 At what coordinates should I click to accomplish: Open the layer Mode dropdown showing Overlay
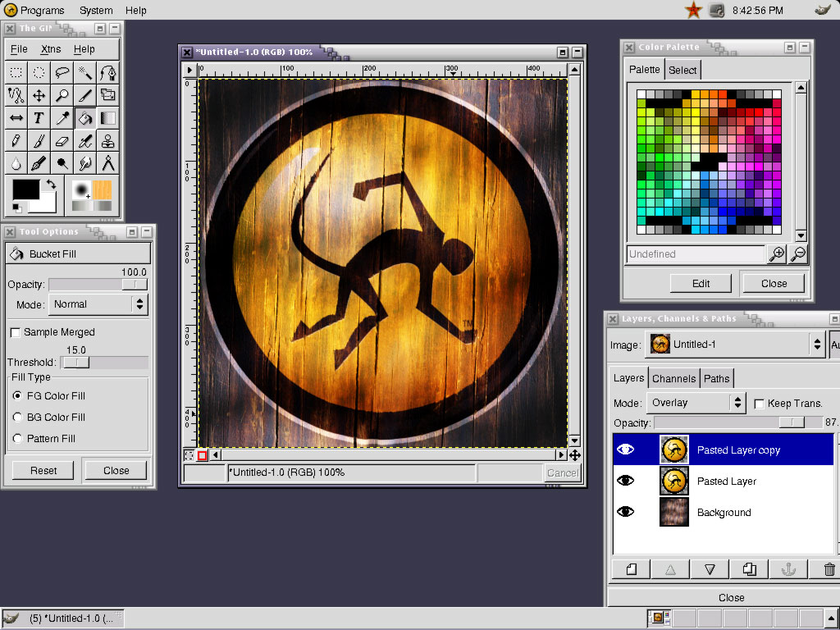coord(696,403)
